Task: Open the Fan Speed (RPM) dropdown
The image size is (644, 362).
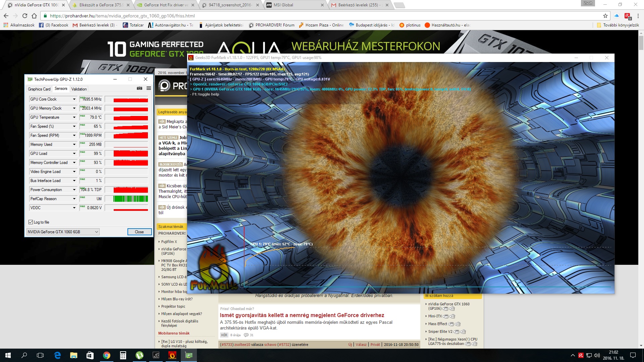Action: pyautogui.click(x=74, y=135)
